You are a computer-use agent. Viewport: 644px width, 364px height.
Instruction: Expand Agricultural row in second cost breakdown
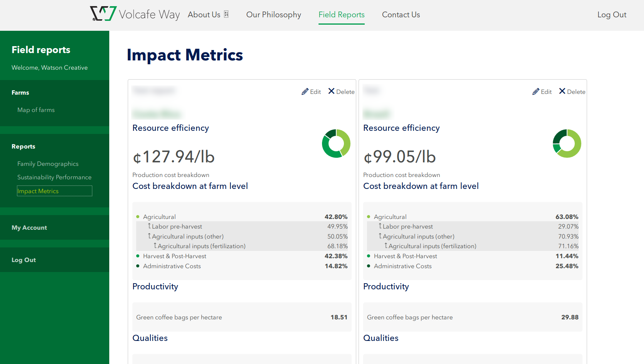390,217
